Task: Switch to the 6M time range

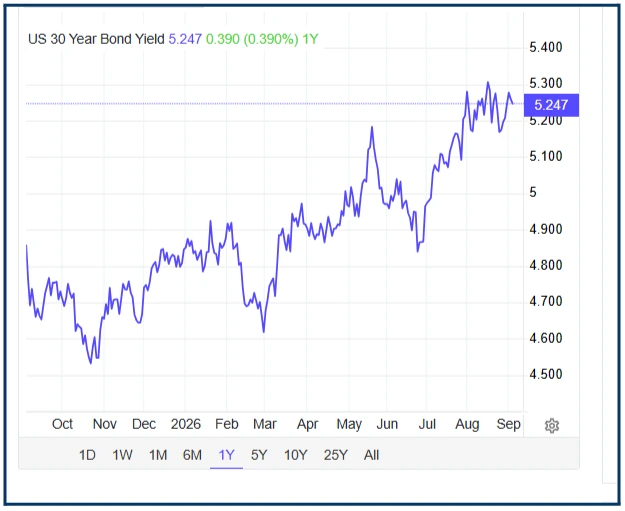Action: (x=192, y=455)
